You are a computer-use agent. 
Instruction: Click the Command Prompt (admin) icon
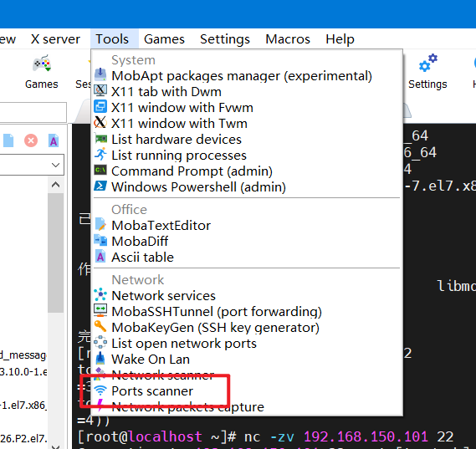coord(100,171)
